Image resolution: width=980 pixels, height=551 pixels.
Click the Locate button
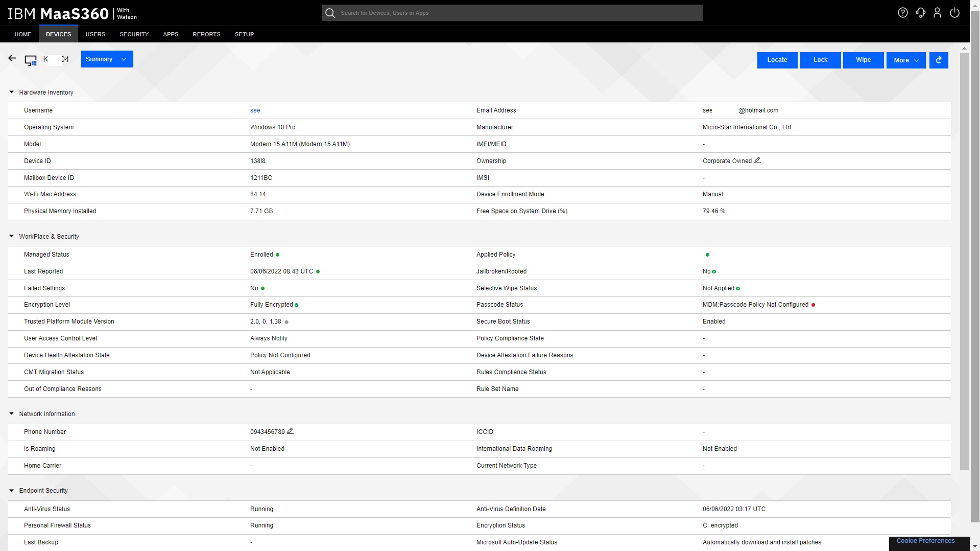(x=777, y=60)
